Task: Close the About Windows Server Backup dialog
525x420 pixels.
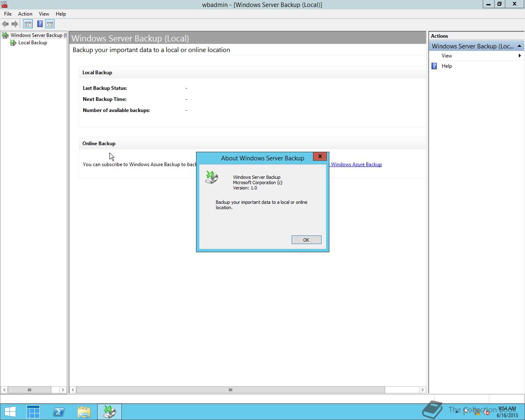Action: pyautogui.click(x=320, y=156)
